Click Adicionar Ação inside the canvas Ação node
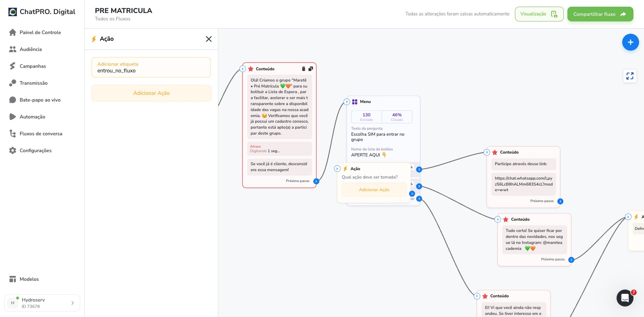 tap(374, 190)
